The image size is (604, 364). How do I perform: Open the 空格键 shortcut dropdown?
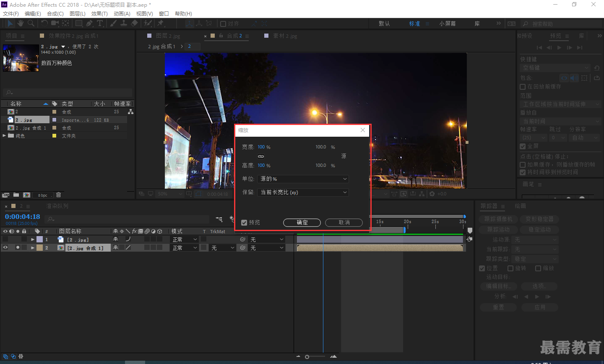coord(556,68)
